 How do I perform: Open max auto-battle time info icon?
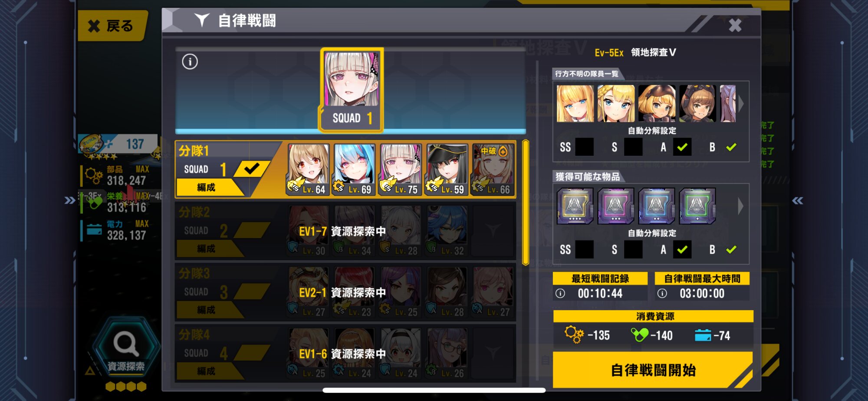tap(662, 294)
